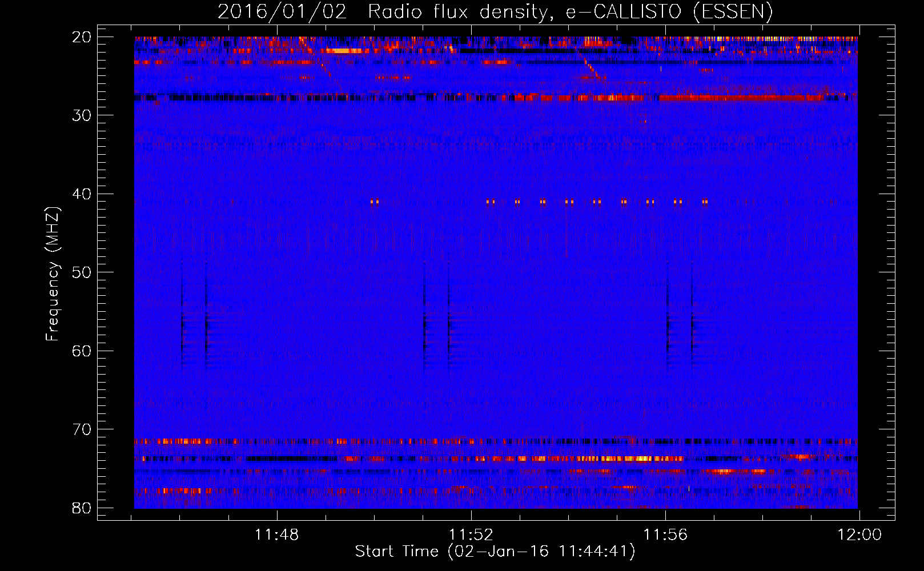Click the Frequency (MHZ) axis label
Viewport: 924px width, 571px height.
click(53, 274)
